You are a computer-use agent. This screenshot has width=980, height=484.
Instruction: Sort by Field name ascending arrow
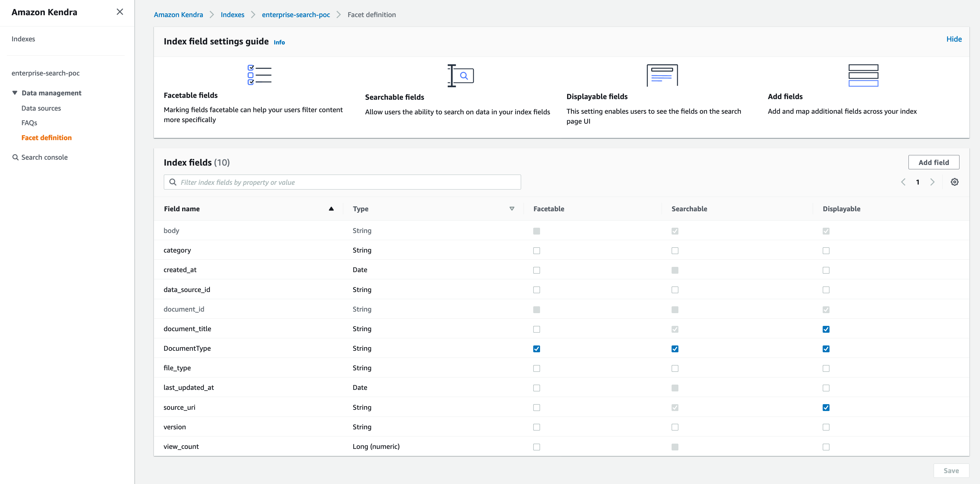331,209
